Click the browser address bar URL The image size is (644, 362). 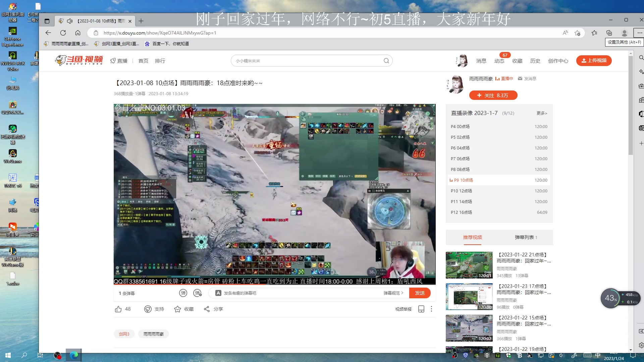pyautogui.click(x=160, y=33)
